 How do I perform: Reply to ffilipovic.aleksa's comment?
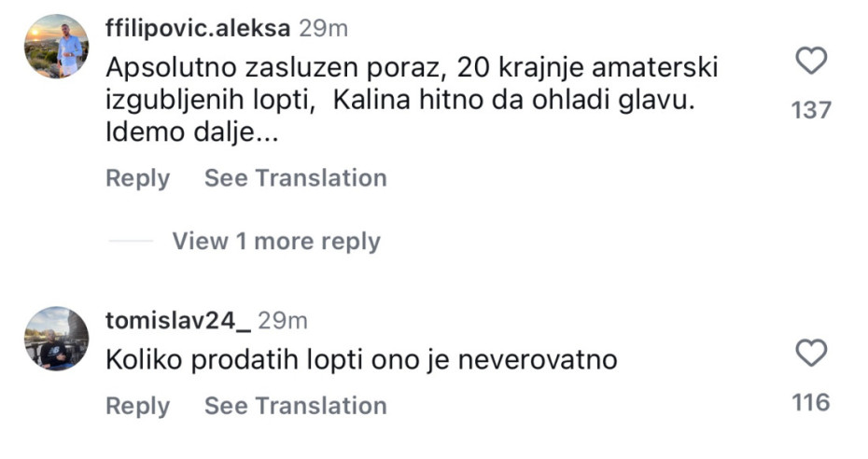(137, 178)
